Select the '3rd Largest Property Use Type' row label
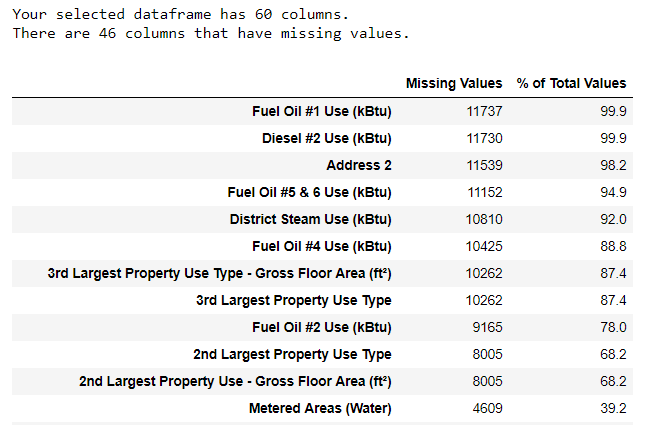Image resolution: width=658 pixels, height=425 pixels. click(294, 300)
